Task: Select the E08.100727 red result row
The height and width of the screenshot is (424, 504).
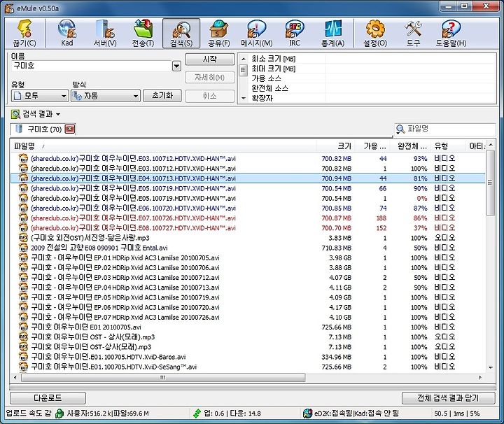Action: [248, 228]
